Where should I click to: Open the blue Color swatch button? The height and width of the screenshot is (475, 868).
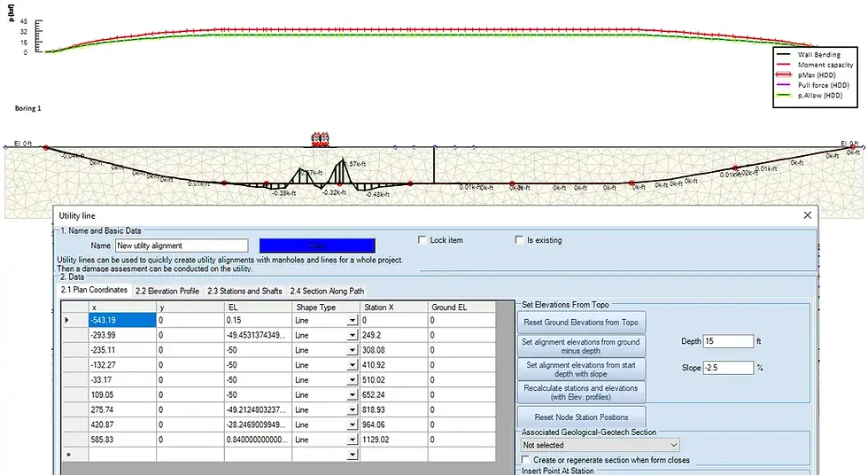tap(317, 245)
